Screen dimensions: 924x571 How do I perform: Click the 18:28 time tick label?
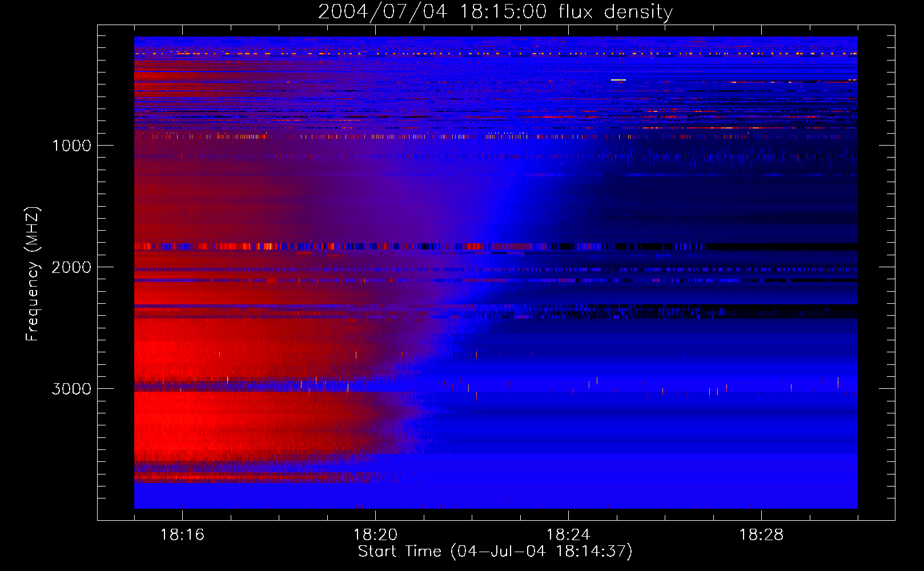pos(761,535)
